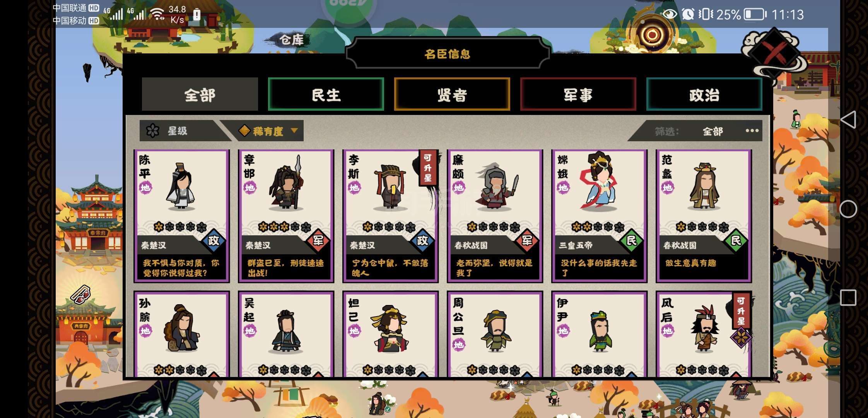Open the three-dot filter options menu

752,131
